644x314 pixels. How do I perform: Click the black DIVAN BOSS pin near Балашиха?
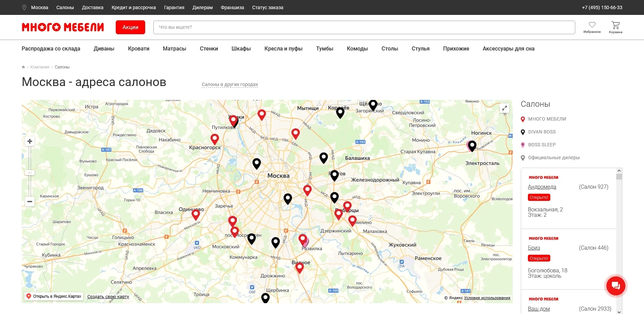click(324, 157)
